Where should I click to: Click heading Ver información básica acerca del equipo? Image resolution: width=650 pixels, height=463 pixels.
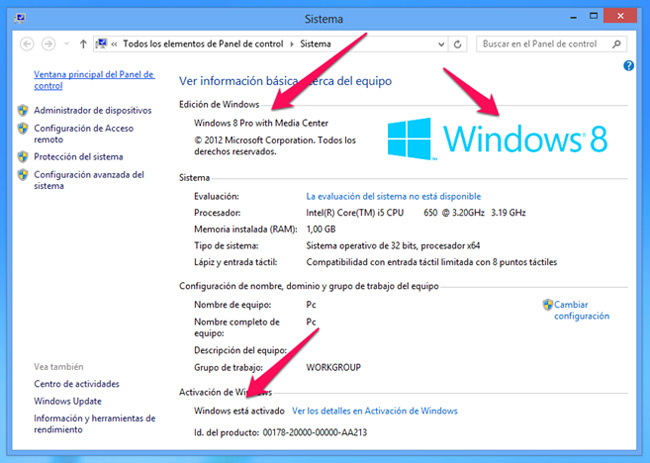pos(285,81)
